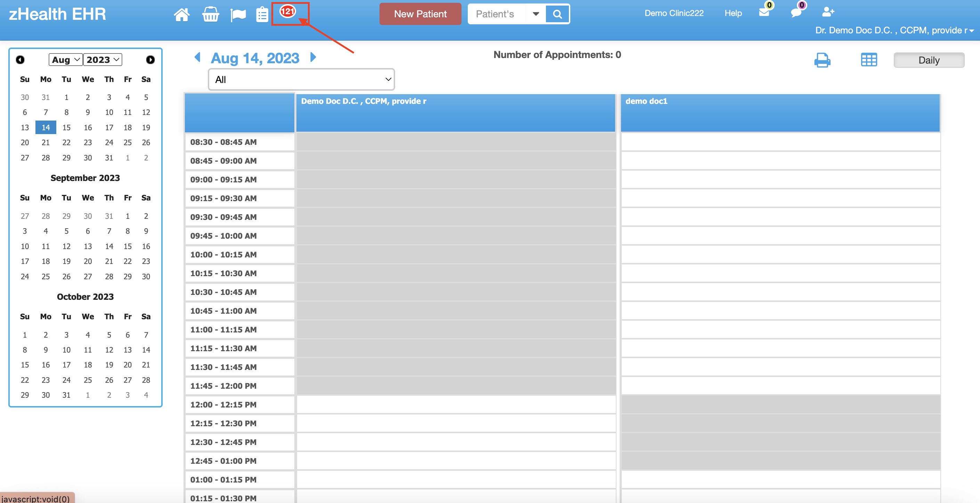Open the year 2023 dropdown

[x=103, y=60]
